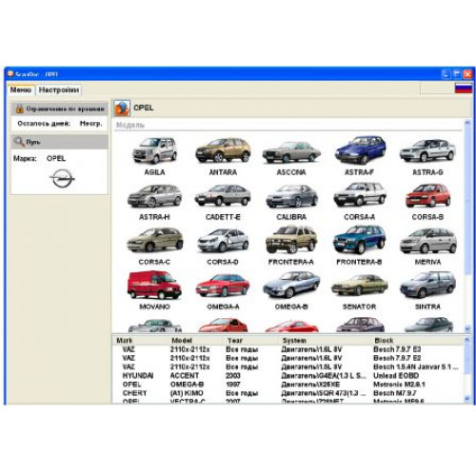Switch to the Настройки tab

click(x=59, y=89)
